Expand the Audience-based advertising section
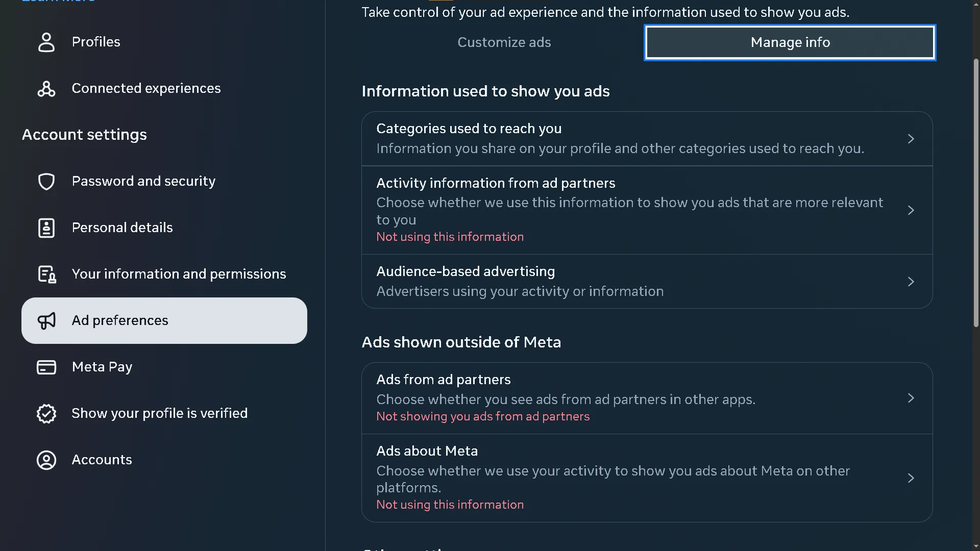 [911, 281]
